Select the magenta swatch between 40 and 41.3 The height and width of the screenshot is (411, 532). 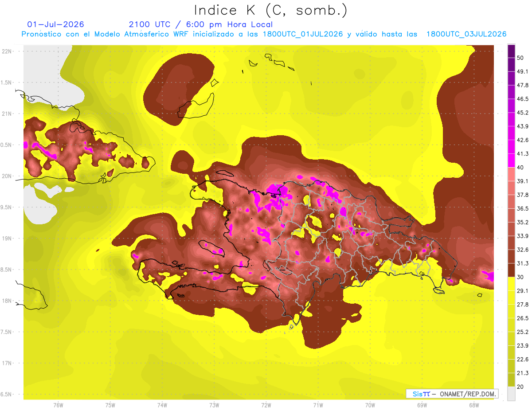coord(511,160)
